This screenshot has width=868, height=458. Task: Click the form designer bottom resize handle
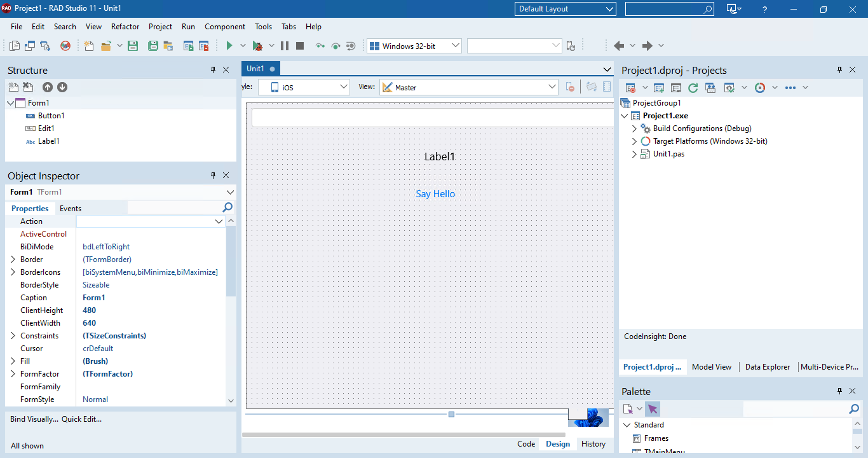click(x=451, y=414)
